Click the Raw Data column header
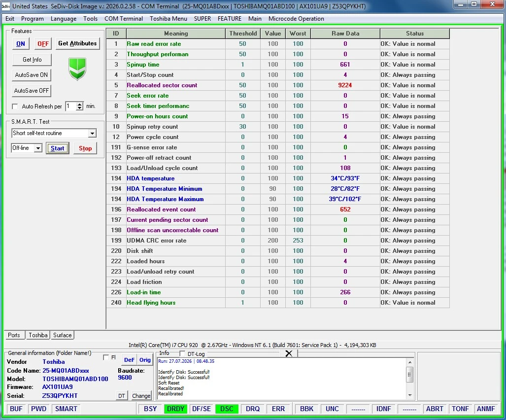The width and height of the screenshot is (506, 420). point(345,33)
